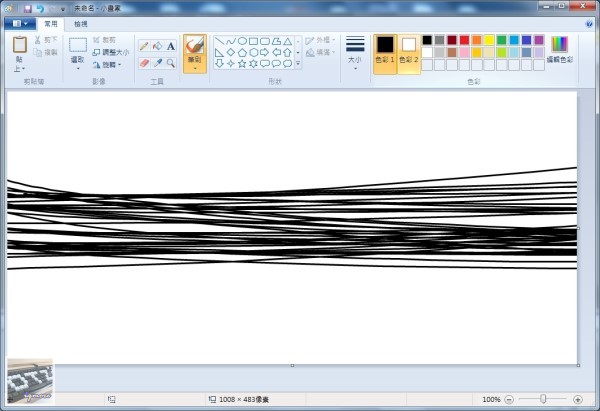This screenshot has width=600, height=411.
Task: Open the blue Paint application menu button
Action: click(20, 24)
